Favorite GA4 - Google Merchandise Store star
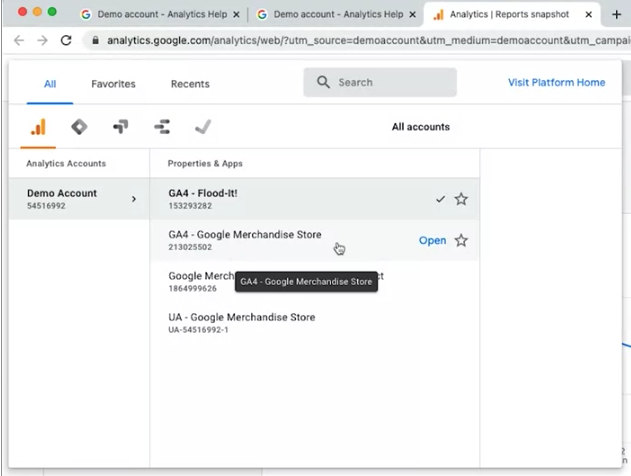The height and width of the screenshot is (476, 631). pos(461,241)
